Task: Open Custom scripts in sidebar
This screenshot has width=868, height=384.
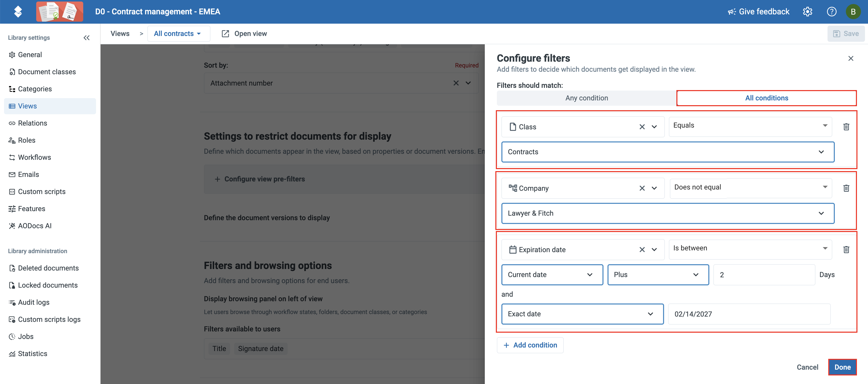Action: click(50, 191)
